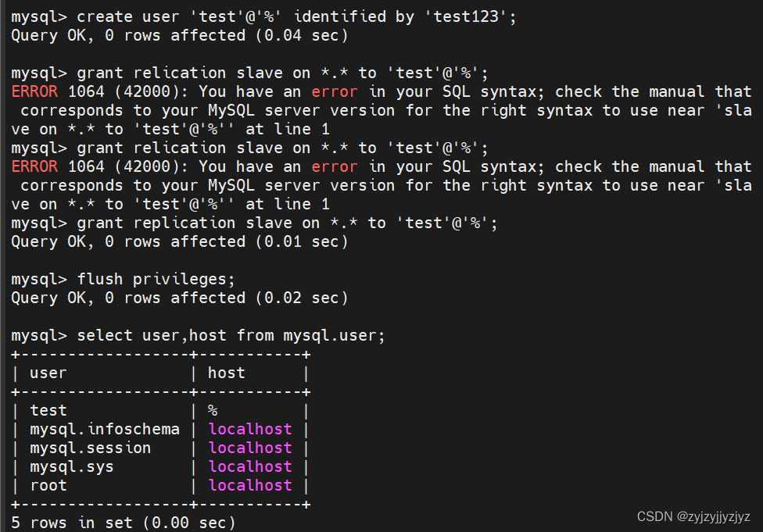Click the 'Query OK' 0.01 sec result line
The height and width of the screenshot is (532, 763).
click(x=180, y=241)
